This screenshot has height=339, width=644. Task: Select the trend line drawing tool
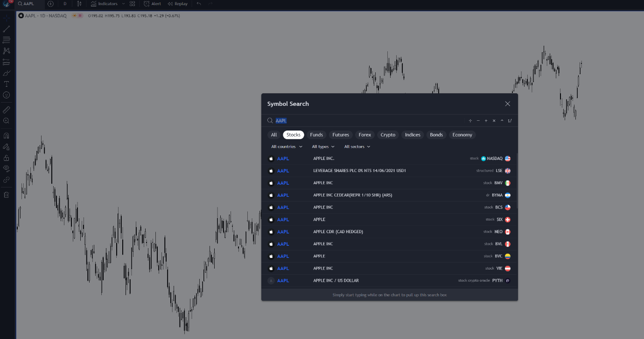(x=7, y=29)
